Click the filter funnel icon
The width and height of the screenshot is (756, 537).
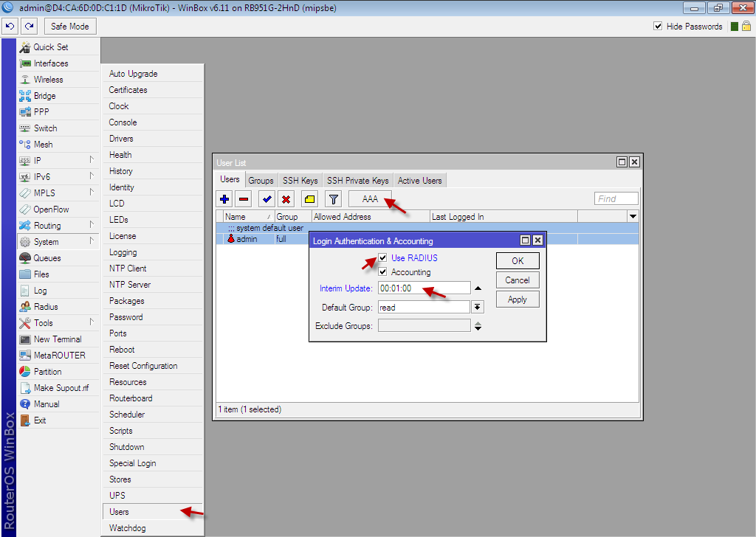click(x=333, y=199)
